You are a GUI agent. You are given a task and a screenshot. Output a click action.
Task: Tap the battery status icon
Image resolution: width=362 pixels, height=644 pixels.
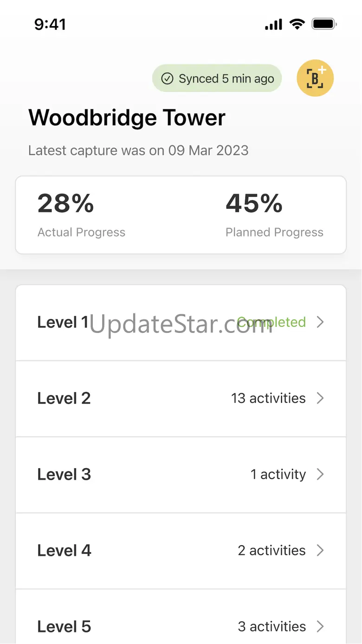click(323, 24)
